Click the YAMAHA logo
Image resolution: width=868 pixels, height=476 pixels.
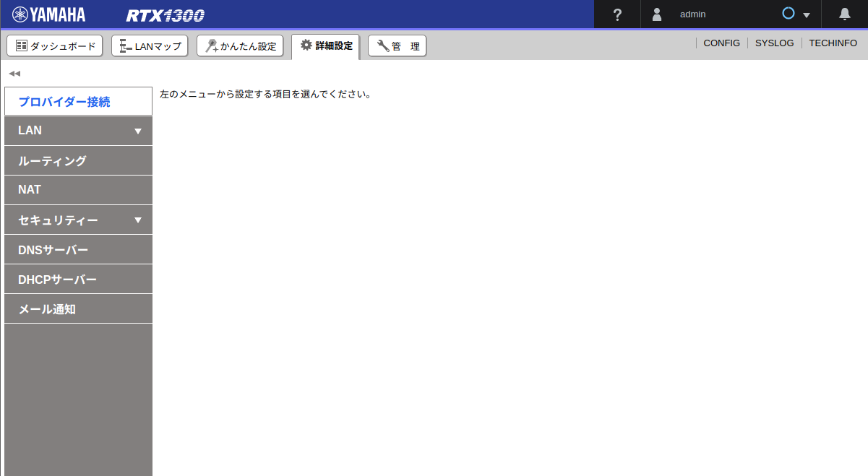48,13
